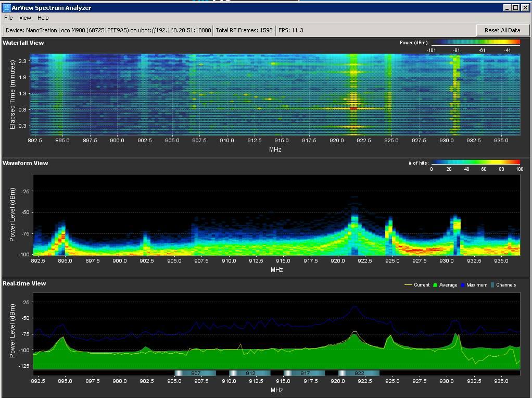
Task: Click the yellow Current legend line
Action: [x=408, y=285]
